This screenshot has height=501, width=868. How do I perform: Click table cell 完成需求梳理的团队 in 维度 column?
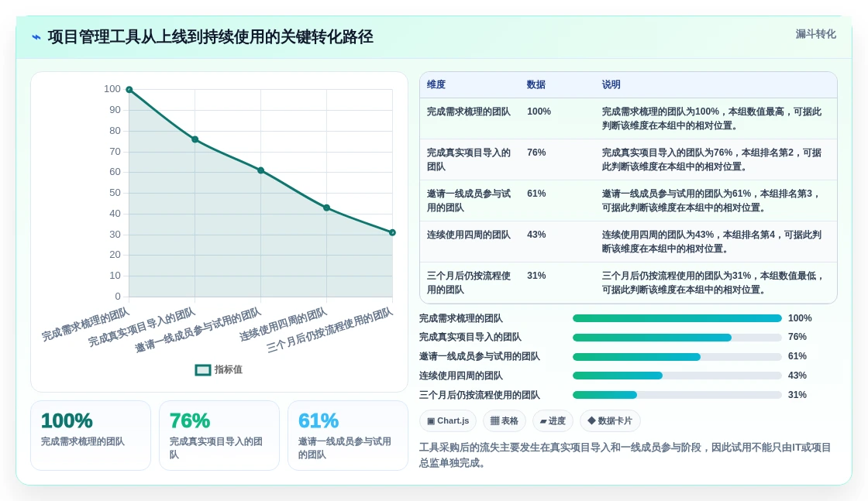(468, 112)
